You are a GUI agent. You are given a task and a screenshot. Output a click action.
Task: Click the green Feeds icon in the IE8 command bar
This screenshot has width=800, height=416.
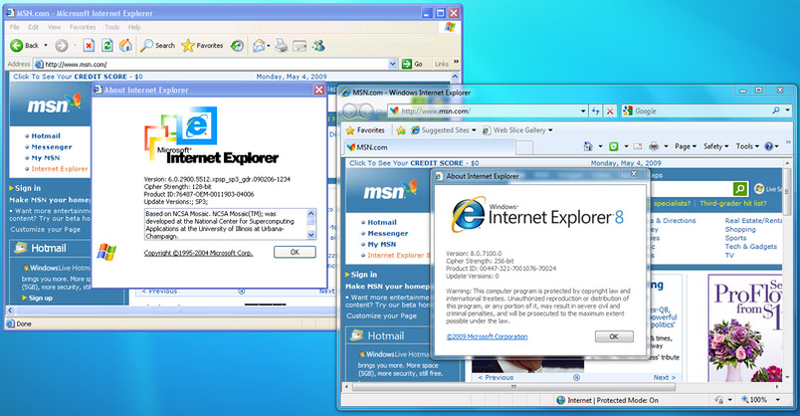(614, 146)
